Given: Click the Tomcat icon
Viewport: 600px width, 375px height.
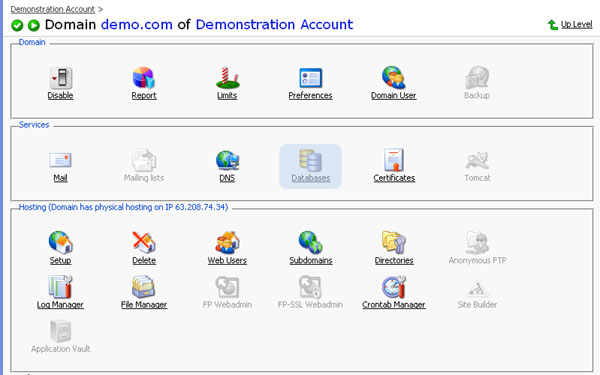Looking at the screenshot, I should (477, 160).
